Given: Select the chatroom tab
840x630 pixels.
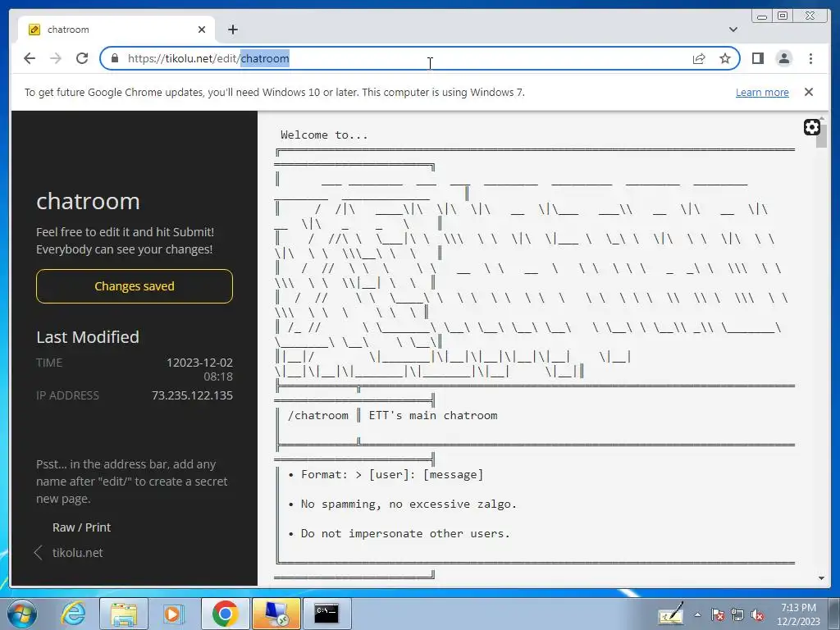Looking at the screenshot, I should click(x=116, y=30).
